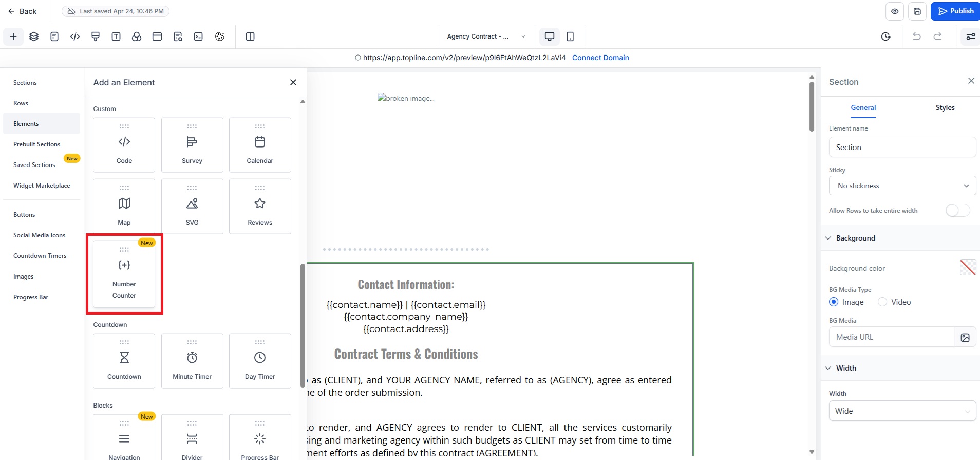Click the Publish button
The image size is (980, 460).
point(955,11)
